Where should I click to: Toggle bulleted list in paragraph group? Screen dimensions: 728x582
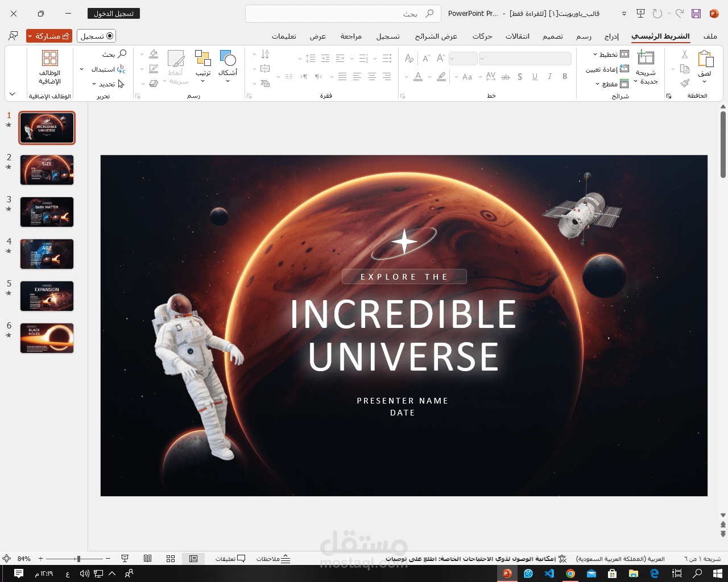[x=387, y=59]
